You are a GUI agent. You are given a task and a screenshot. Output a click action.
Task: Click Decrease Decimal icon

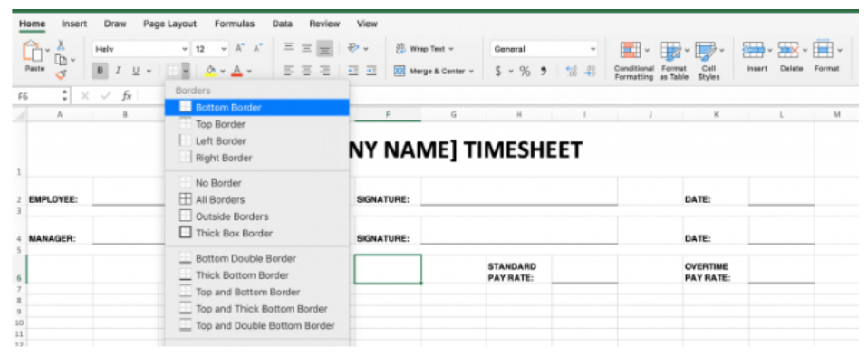pos(591,71)
